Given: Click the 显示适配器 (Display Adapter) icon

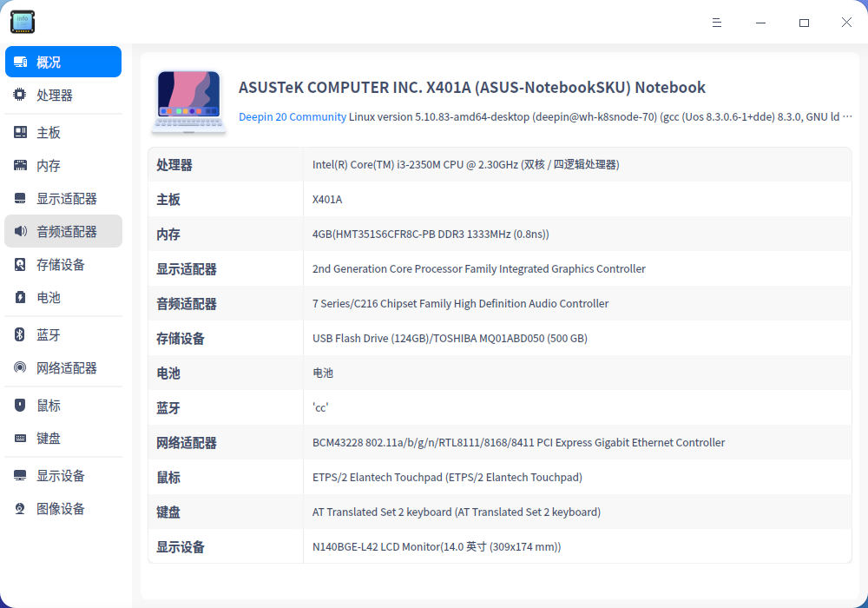Looking at the screenshot, I should 20,198.
